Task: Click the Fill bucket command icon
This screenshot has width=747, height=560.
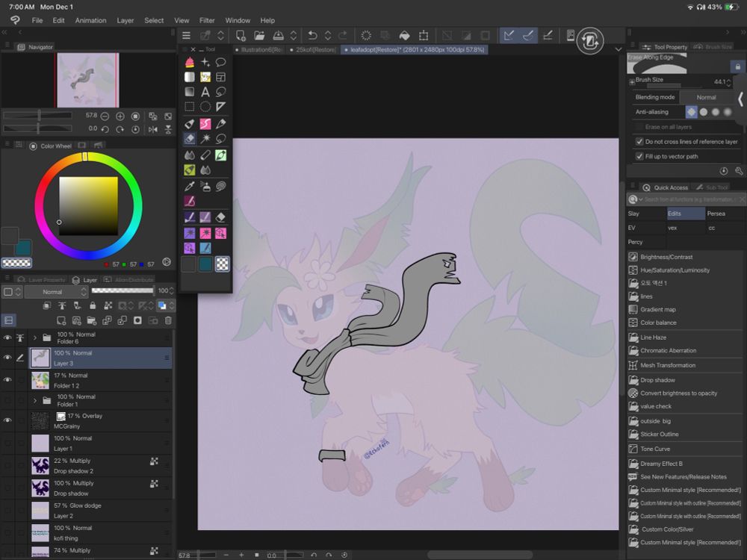Action: point(404,35)
